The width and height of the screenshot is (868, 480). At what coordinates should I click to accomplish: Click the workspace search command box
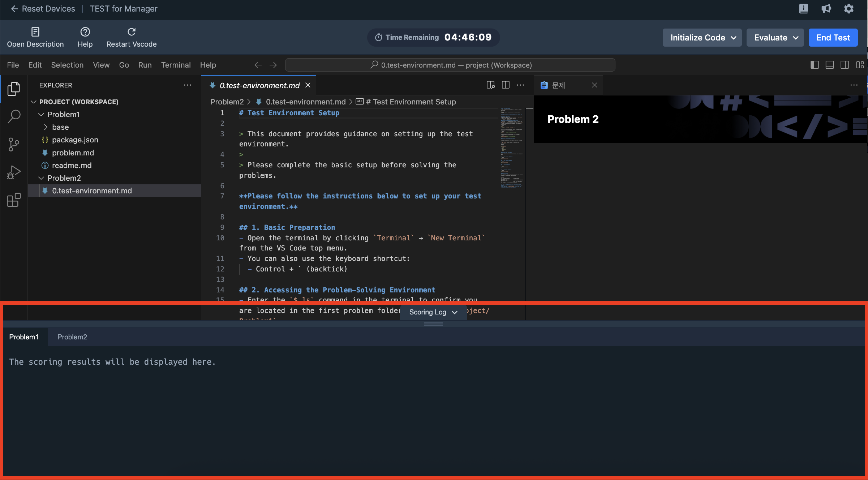pos(450,65)
